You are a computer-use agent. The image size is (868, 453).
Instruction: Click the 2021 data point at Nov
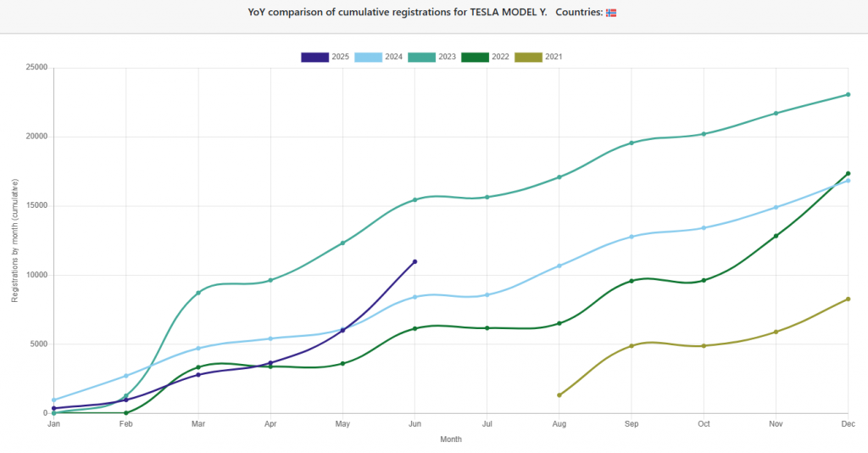pos(776,333)
